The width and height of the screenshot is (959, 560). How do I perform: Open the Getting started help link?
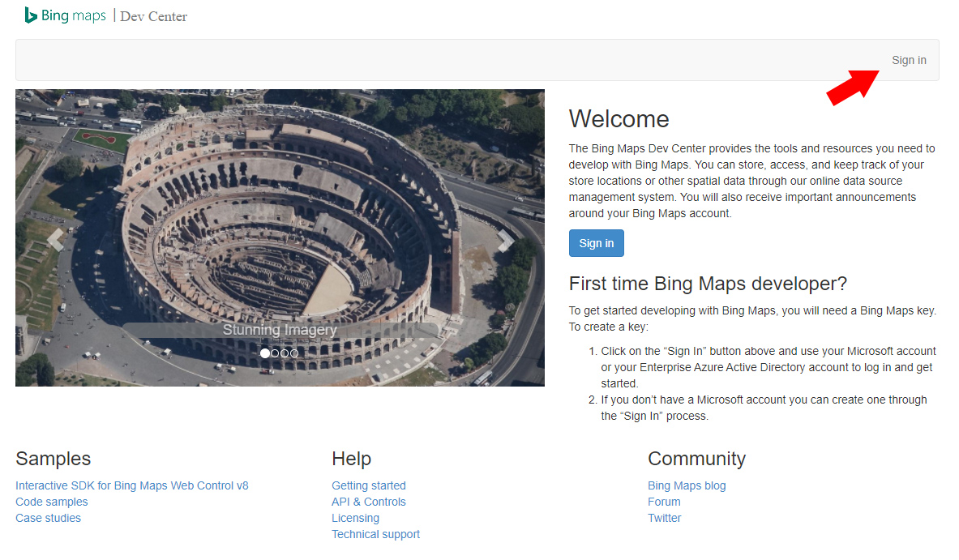[x=369, y=485]
